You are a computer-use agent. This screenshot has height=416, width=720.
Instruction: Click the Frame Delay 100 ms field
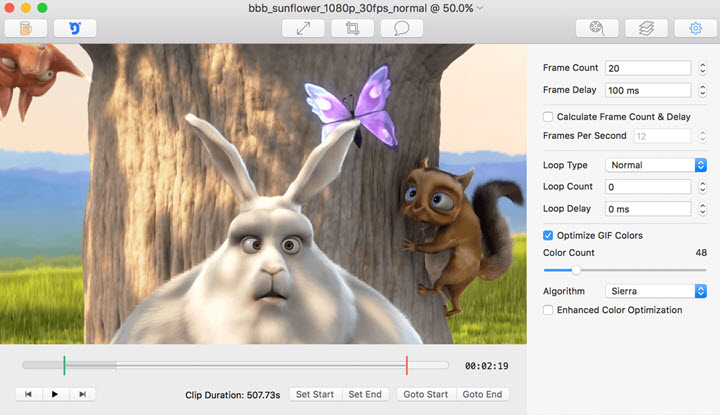coord(648,90)
